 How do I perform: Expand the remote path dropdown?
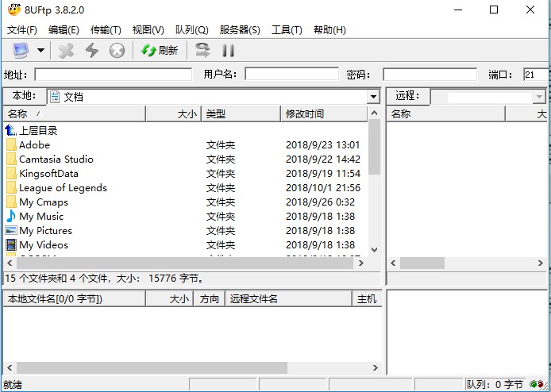pos(538,98)
